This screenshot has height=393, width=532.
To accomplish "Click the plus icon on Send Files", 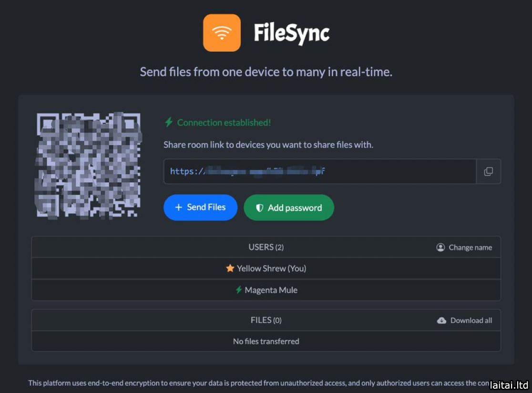I will pyautogui.click(x=179, y=207).
